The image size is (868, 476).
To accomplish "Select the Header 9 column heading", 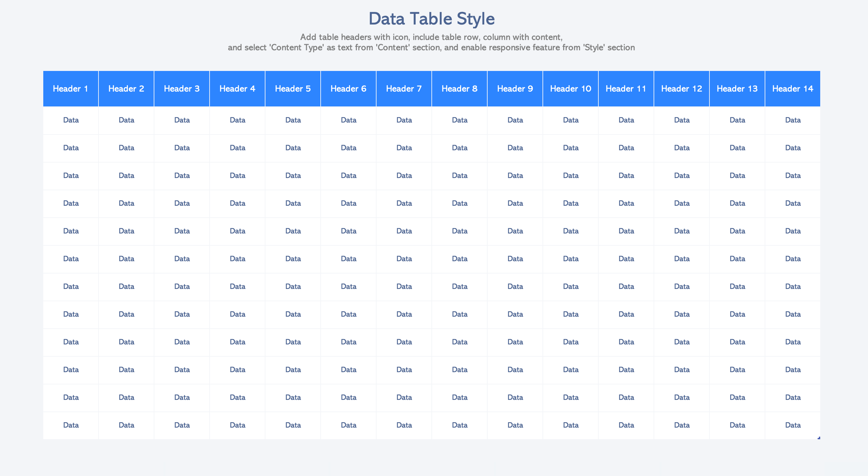I will coord(515,89).
